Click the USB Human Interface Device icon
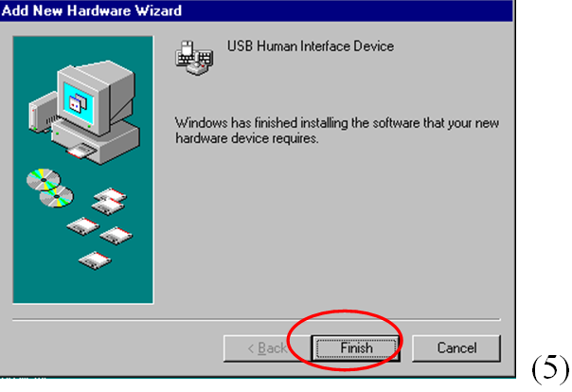Image resolution: width=572 pixels, height=392 pixels. point(194,58)
